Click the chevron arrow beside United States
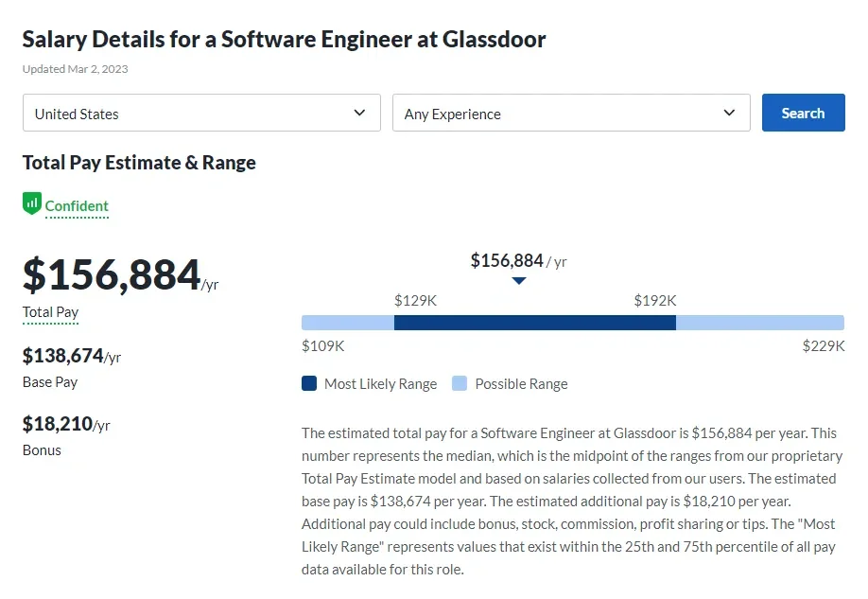Viewport: 868px width, 599px height. coord(359,113)
